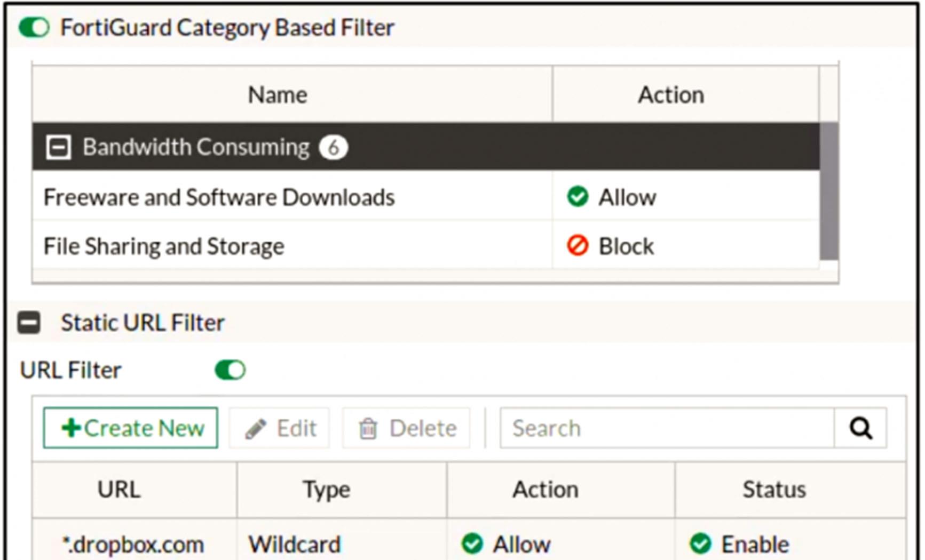Viewport: 925px width, 560px height.
Task: Type in the URL filter Search field
Action: [x=666, y=428]
